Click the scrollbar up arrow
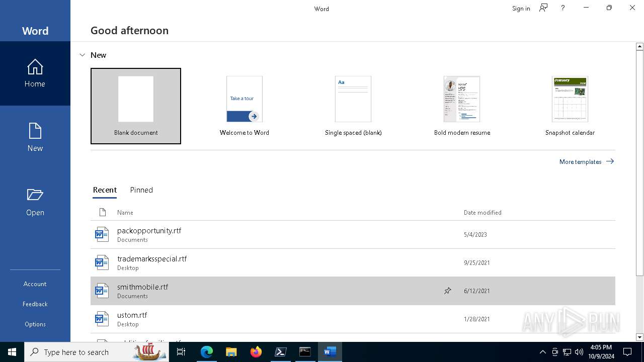Image resolution: width=644 pixels, height=362 pixels. coord(639,46)
